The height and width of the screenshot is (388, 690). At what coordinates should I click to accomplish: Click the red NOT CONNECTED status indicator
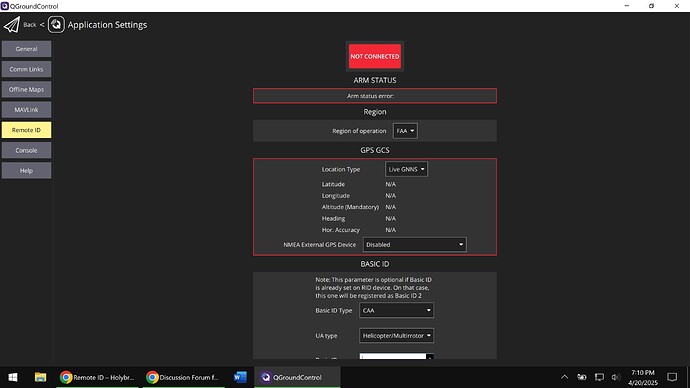[x=375, y=56]
